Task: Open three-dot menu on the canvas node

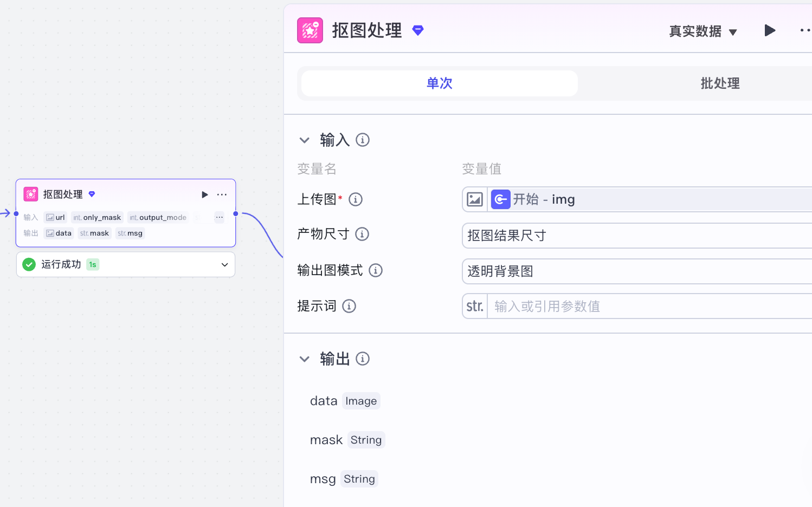Action: [x=222, y=194]
